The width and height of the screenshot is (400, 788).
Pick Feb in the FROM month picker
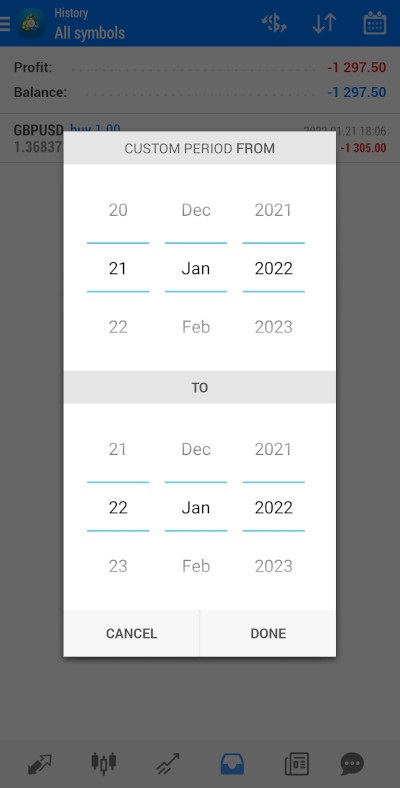click(196, 327)
